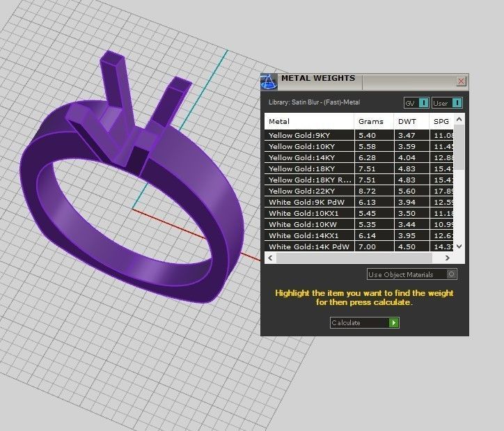
Task: Click the 5.40 grams cell
Action: pos(374,135)
